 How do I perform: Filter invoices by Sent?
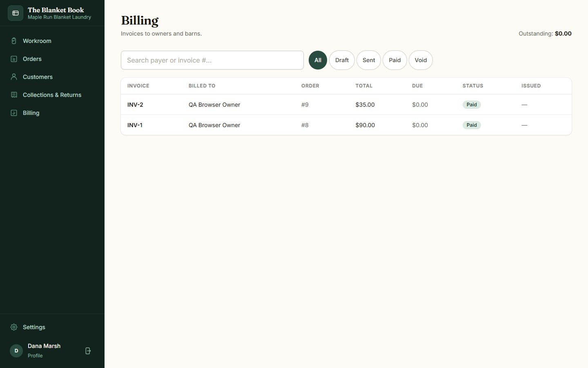369,60
